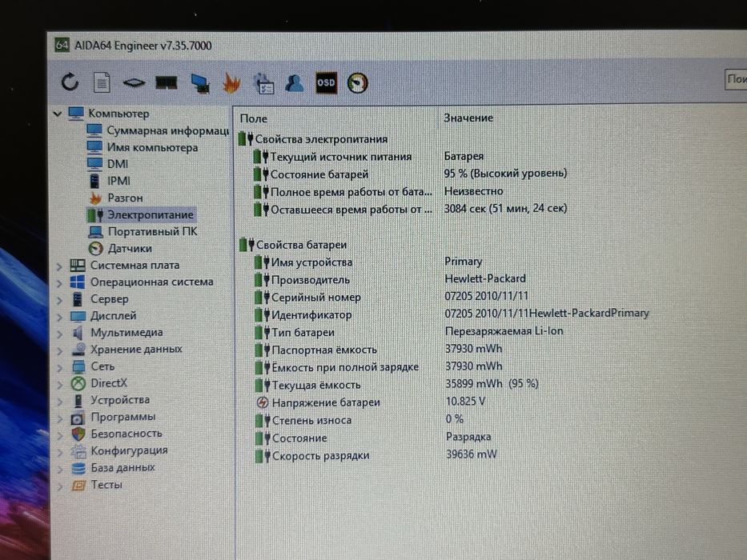Select the Тип батареи row
The image size is (747, 560).
tap(410, 332)
